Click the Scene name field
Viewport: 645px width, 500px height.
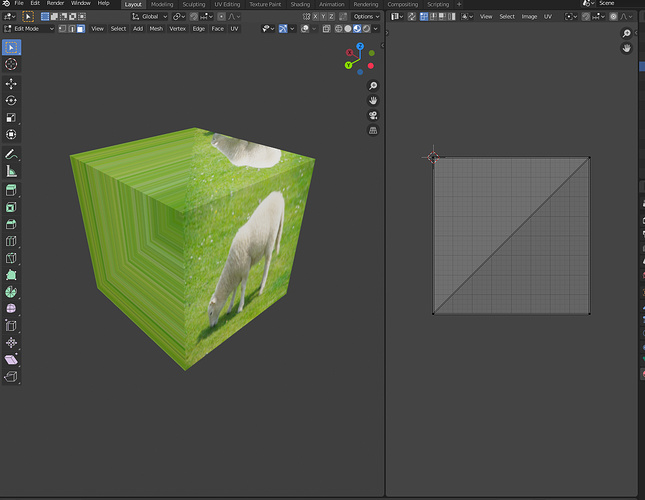pyautogui.click(x=620, y=3)
